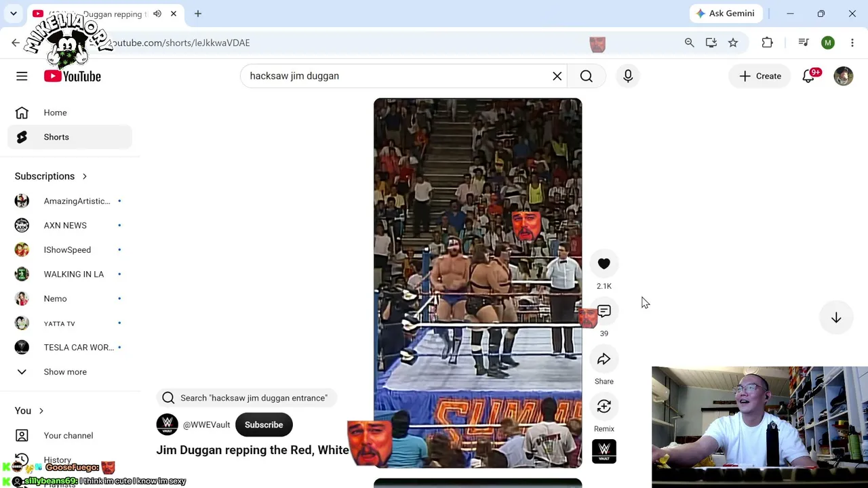Bookmark this page with the star

pos(733,43)
